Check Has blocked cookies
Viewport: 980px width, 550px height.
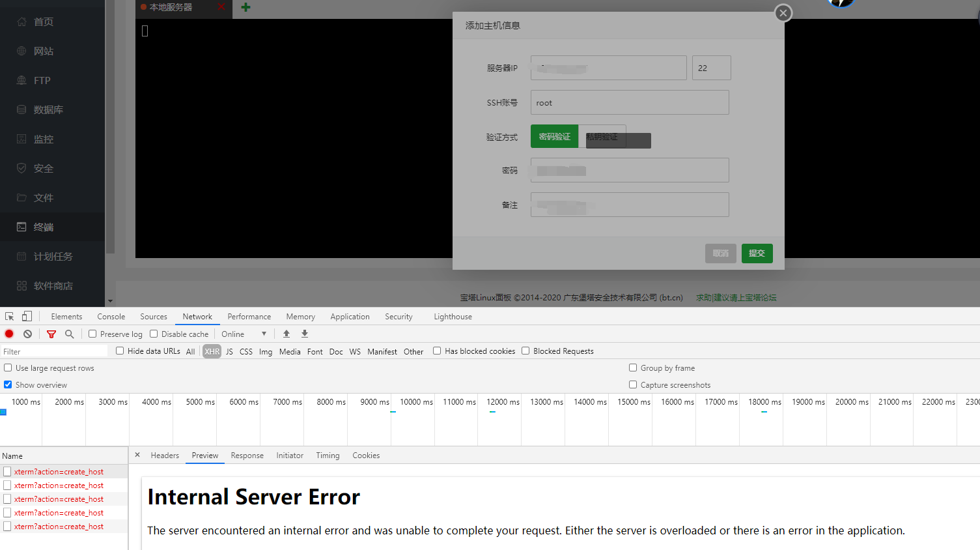click(x=437, y=351)
